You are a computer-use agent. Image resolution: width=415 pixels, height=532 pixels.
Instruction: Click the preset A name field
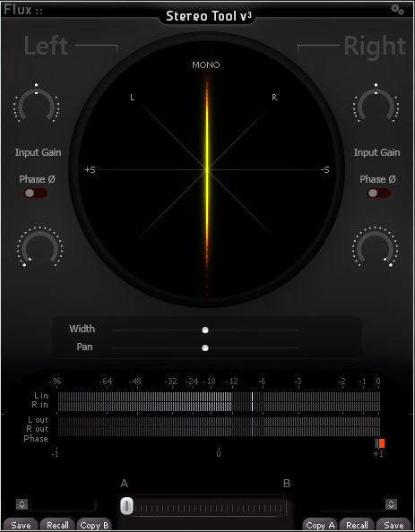[63, 505]
